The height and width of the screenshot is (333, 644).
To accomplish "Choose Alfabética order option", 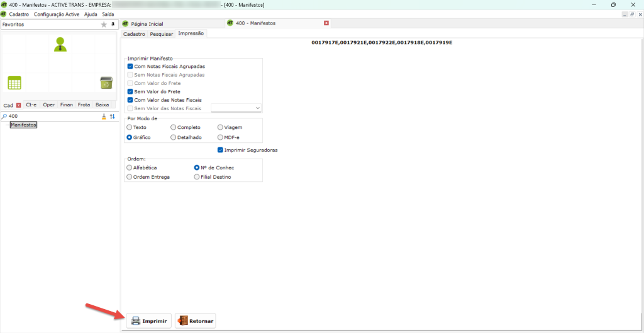I will click(130, 167).
